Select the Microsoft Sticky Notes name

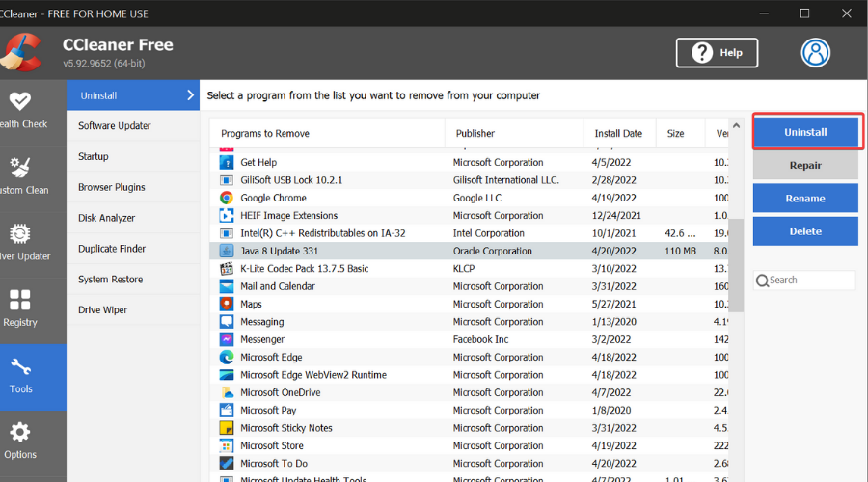tap(286, 428)
